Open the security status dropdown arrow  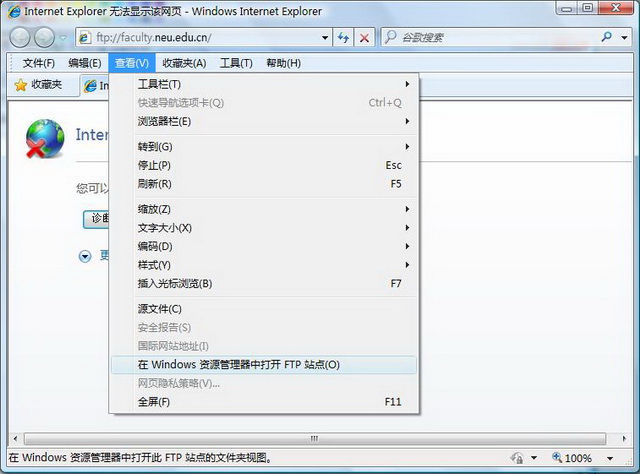coord(534,458)
